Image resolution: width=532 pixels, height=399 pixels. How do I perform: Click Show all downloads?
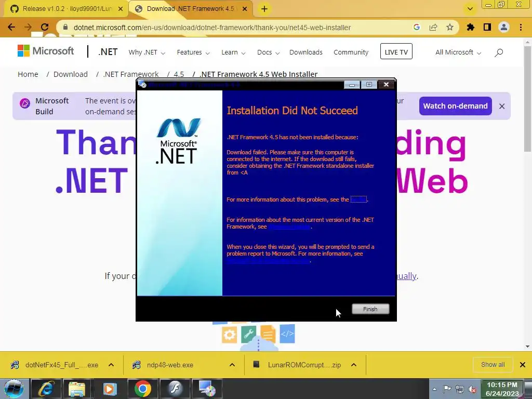tap(493, 365)
